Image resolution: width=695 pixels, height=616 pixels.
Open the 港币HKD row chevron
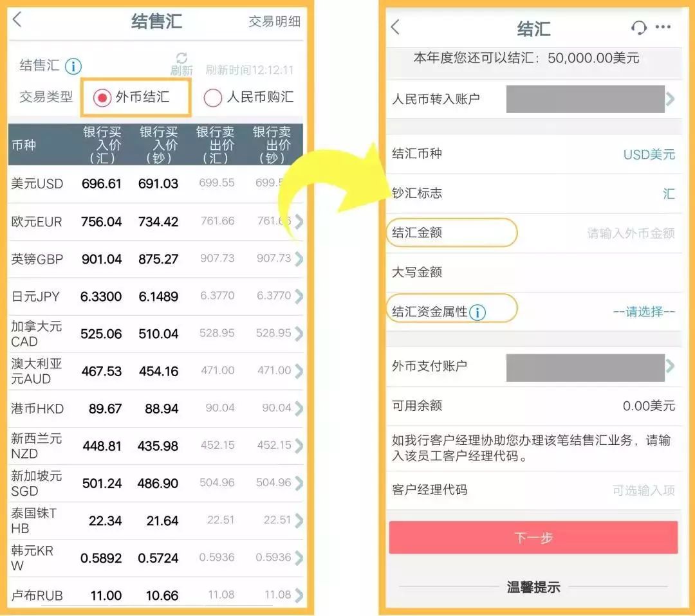coord(299,408)
